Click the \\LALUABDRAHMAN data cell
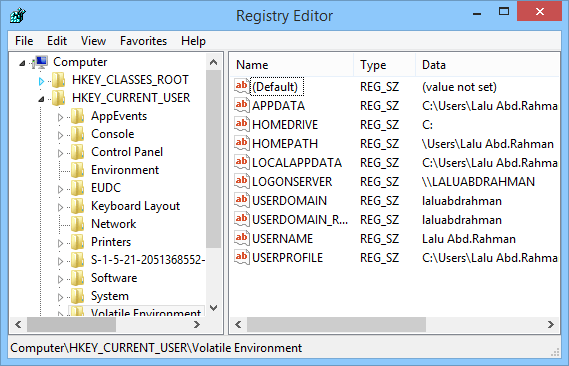Screen dimensions: 569x366 [x=478, y=182]
